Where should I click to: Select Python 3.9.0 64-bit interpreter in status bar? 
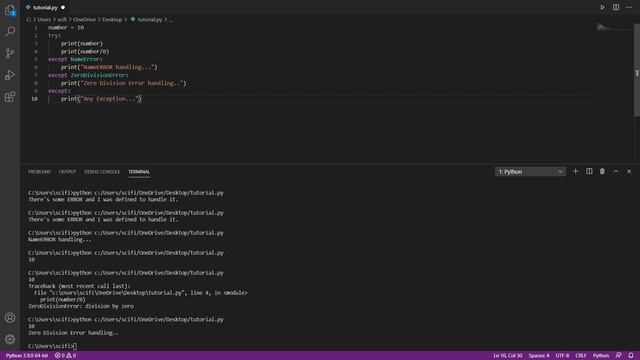tap(27, 356)
